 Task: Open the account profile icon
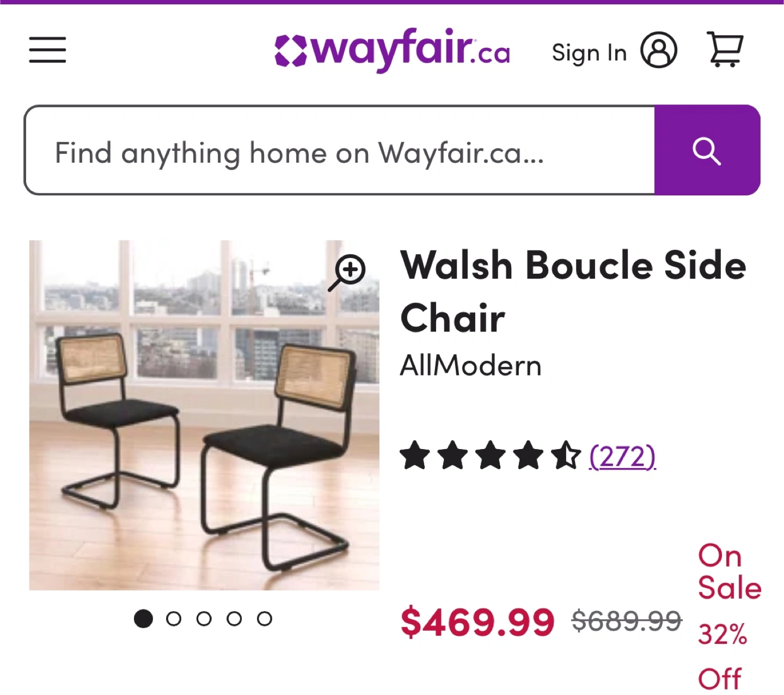click(659, 50)
